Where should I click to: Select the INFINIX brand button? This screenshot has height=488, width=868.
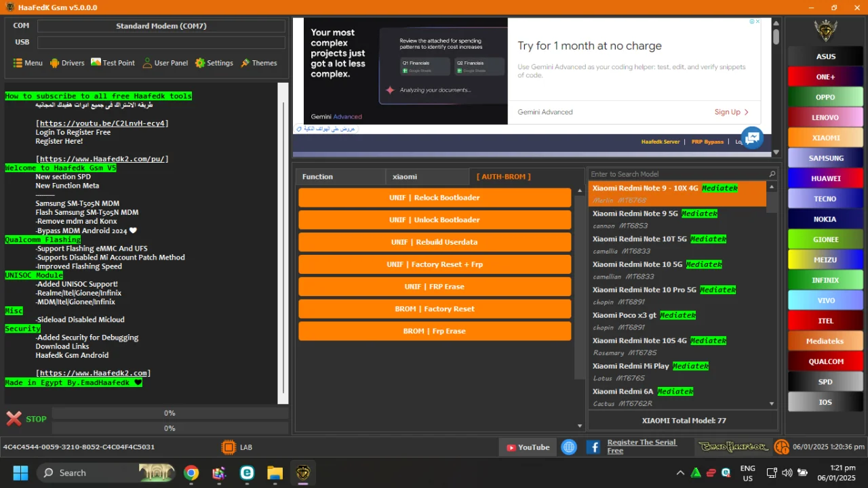825,280
